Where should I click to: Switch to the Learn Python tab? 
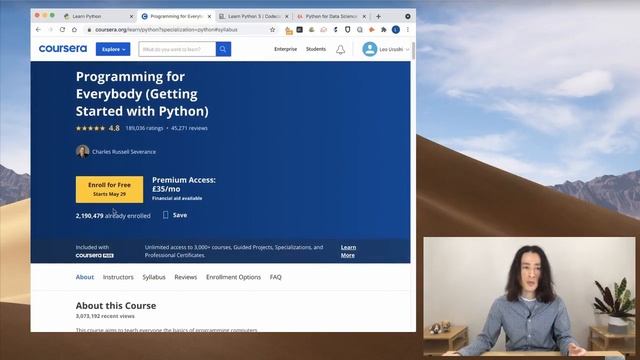pyautogui.click(x=98, y=16)
